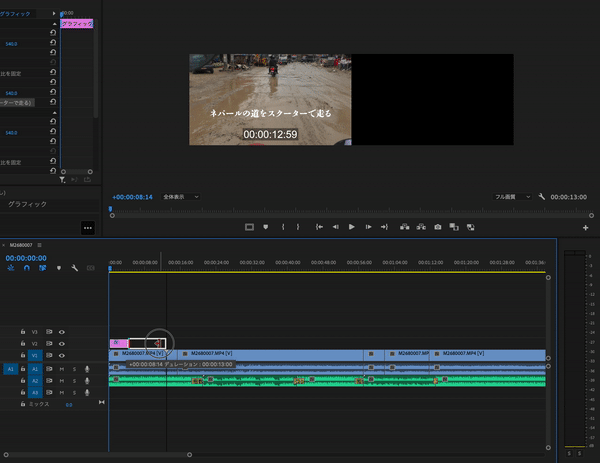Click the Lift button

click(x=404, y=227)
